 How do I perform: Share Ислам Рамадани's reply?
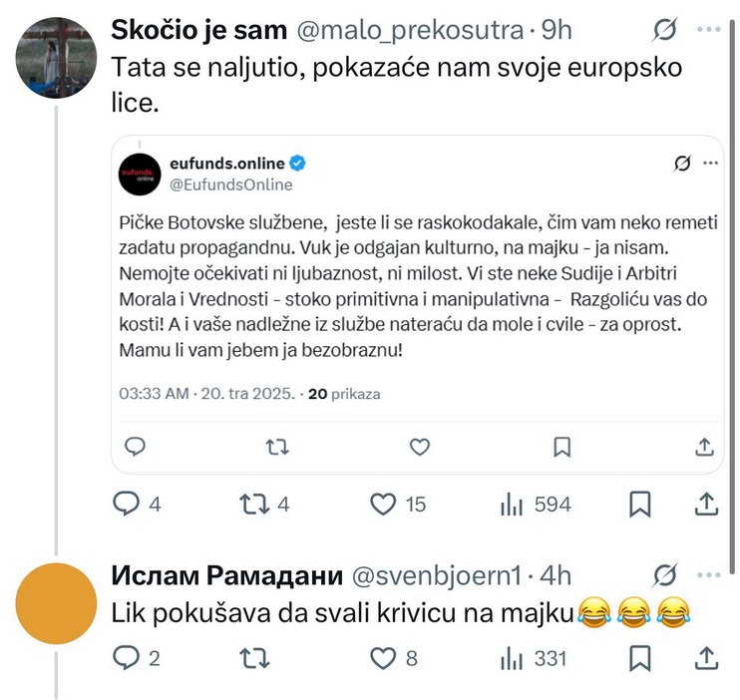[x=706, y=657]
